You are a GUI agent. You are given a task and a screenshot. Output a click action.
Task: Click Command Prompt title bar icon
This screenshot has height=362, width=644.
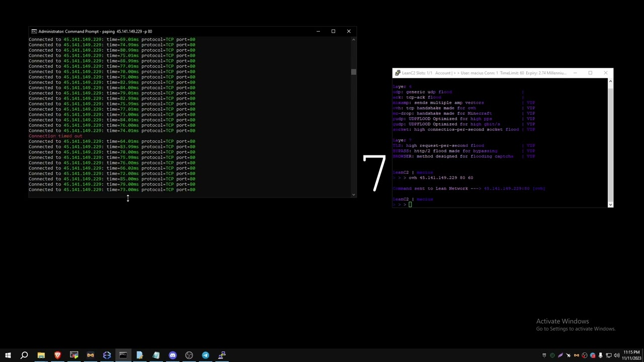click(34, 31)
